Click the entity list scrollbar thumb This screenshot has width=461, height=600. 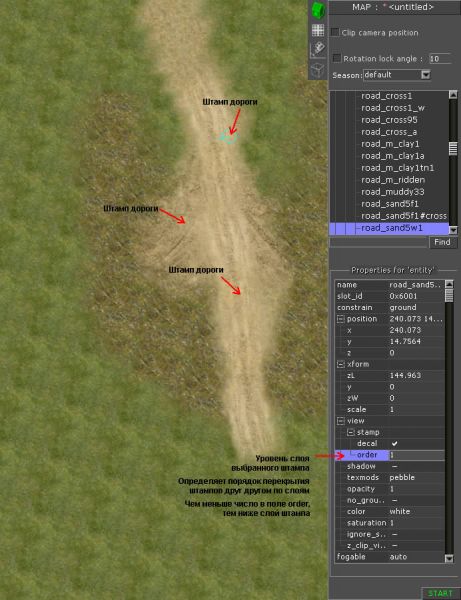(x=453, y=148)
